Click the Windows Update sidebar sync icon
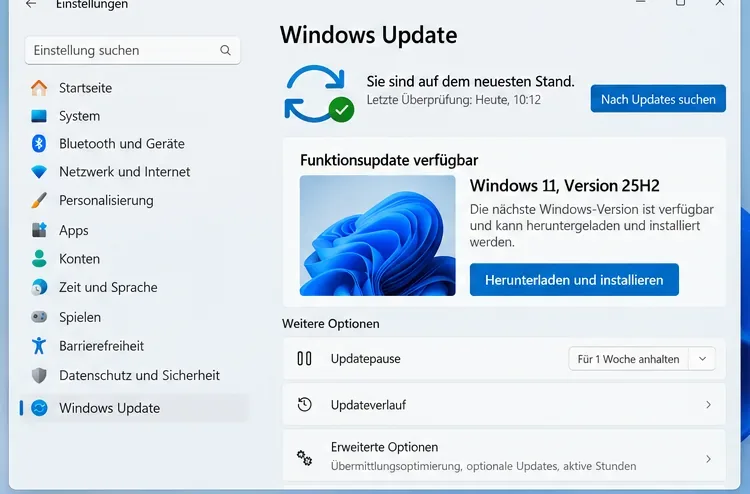This screenshot has height=494, width=750. point(39,408)
